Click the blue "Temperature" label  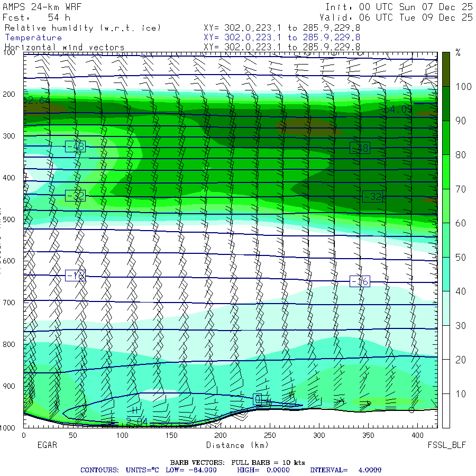tap(33, 38)
